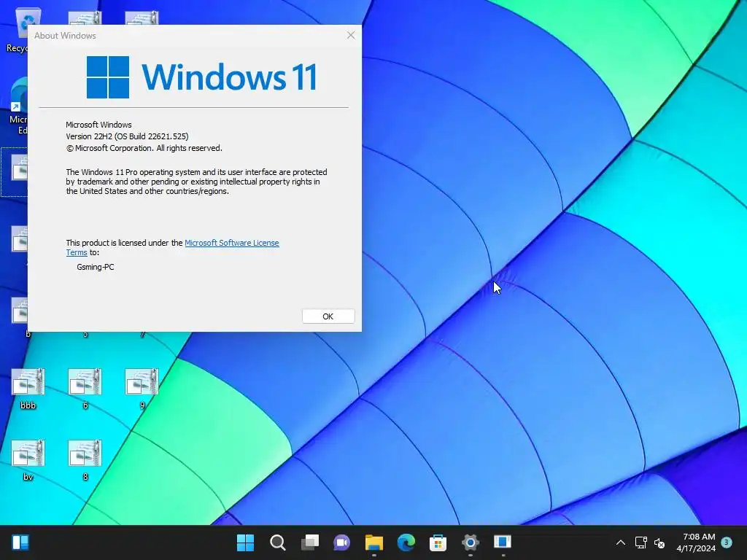Open File Explorer from the taskbar
The width and height of the screenshot is (747, 560).
(374, 542)
